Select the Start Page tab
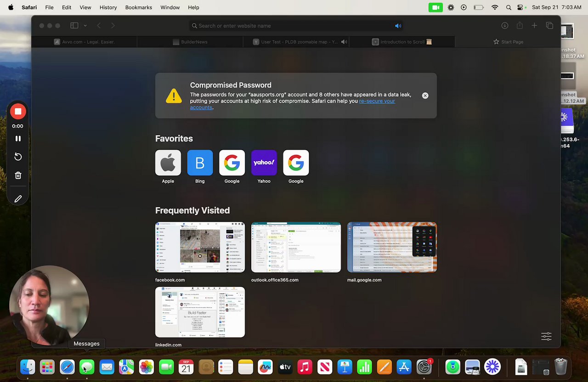The width and height of the screenshot is (588, 382). [508, 42]
